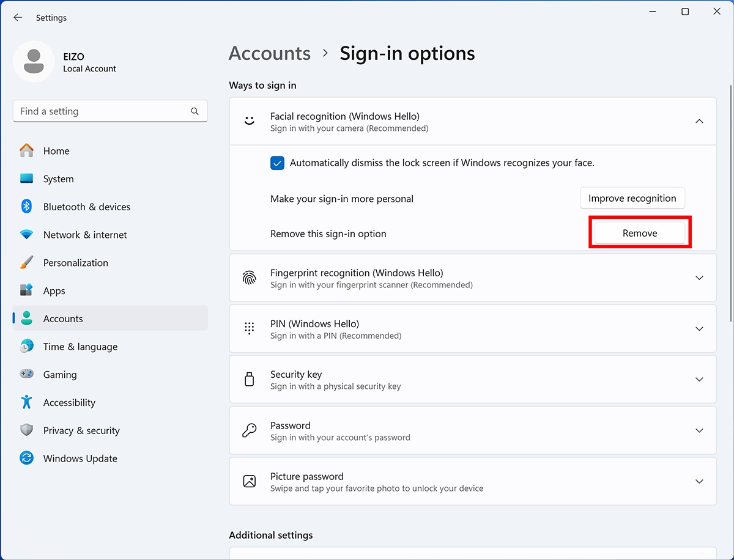Screen dimensions: 734x560
Task: Click the search magnifier icon
Action: 195,111
